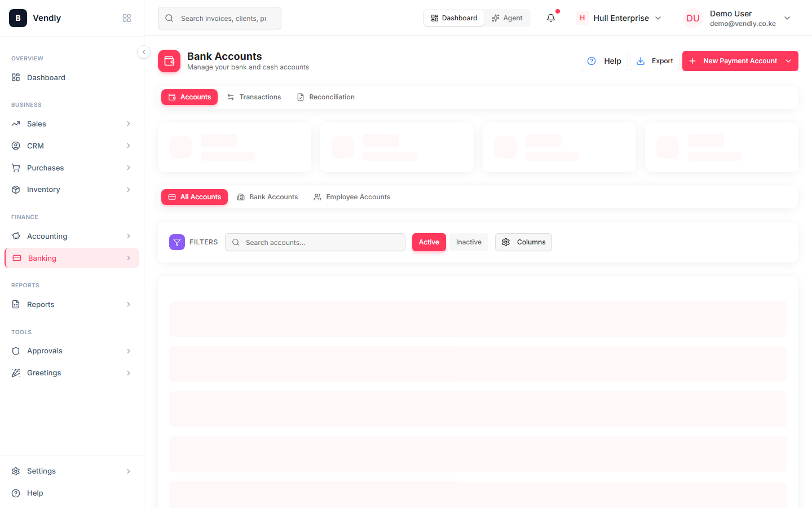This screenshot has width=812, height=508.
Task: Switch to the Transactions tab
Action: [x=254, y=97]
